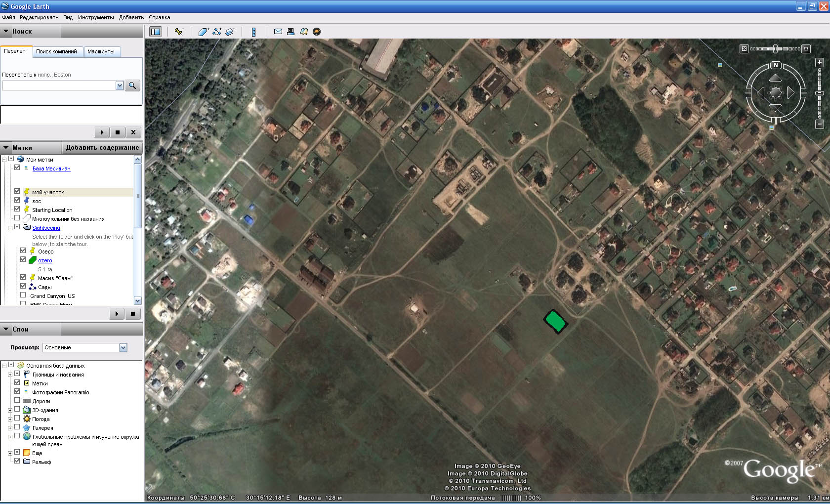Viewport: 830px width, 504px height.
Task: Click the zoom slider on the map
Action: [x=820, y=93]
